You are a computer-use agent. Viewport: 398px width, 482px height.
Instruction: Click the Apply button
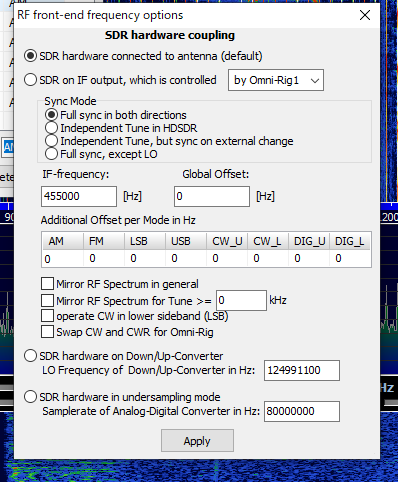click(197, 441)
